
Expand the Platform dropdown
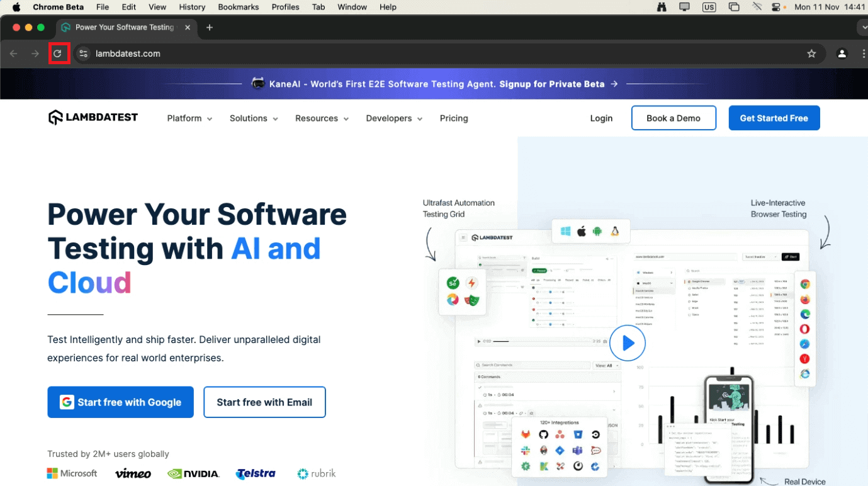point(189,118)
